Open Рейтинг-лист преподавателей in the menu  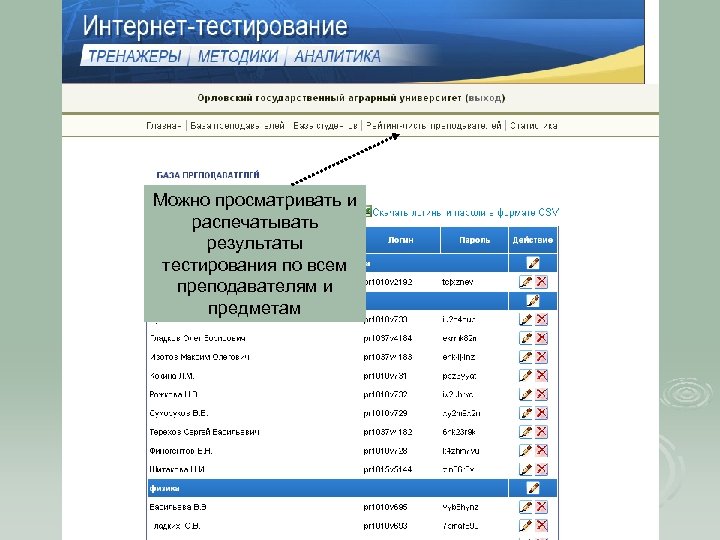433,125
